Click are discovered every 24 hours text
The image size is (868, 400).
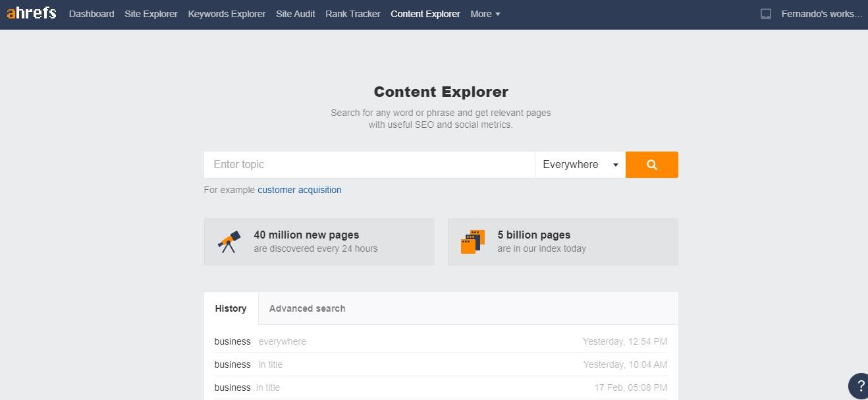point(315,248)
